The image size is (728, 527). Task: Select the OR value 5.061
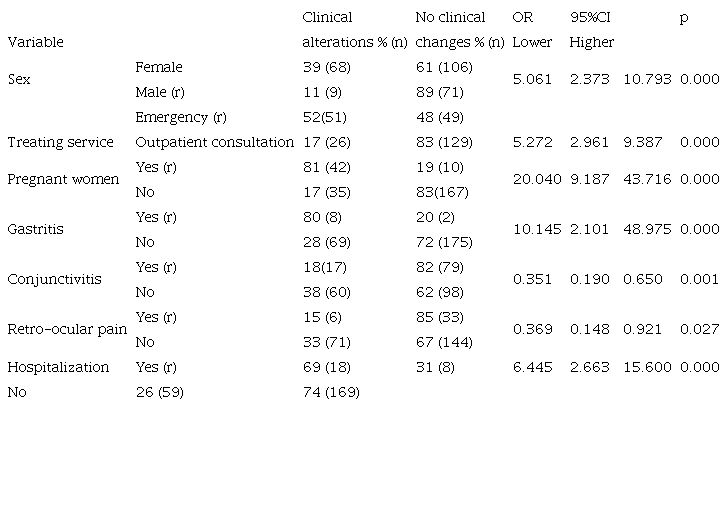click(532, 80)
